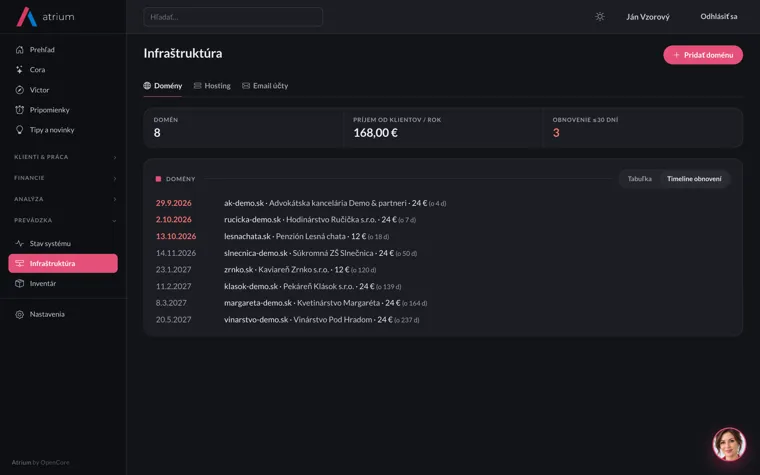Image resolution: width=760 pixels, height=475 pixels.
Task: Click the 2.10.2026 renewal date
Action: tap(174, 220)
